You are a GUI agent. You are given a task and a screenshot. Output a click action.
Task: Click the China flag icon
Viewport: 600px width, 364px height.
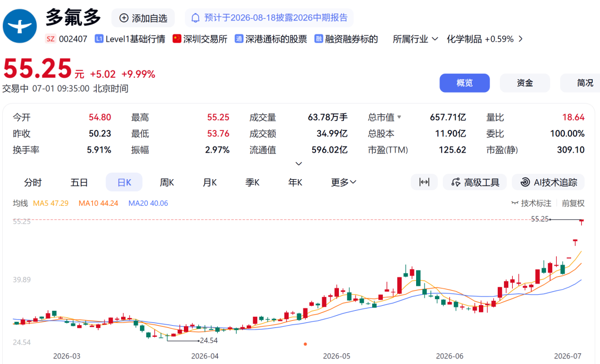(x=177, y=39)
